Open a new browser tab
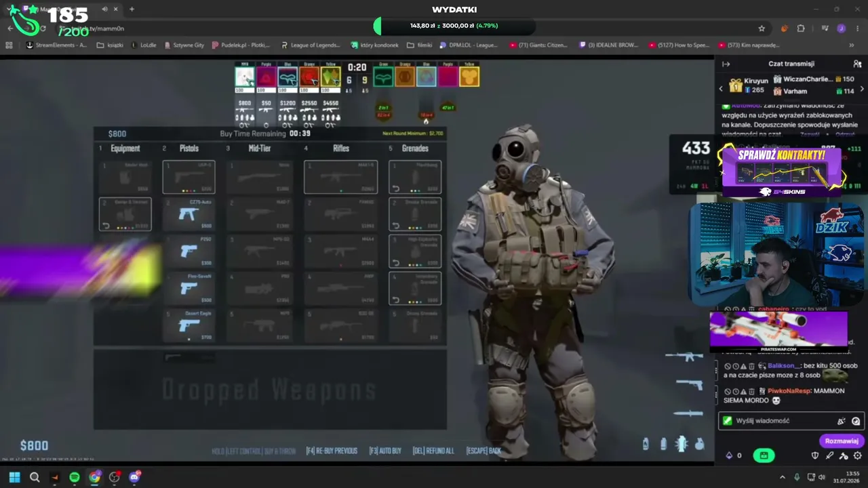Viewport: 868px width, 488px height. 132,9
